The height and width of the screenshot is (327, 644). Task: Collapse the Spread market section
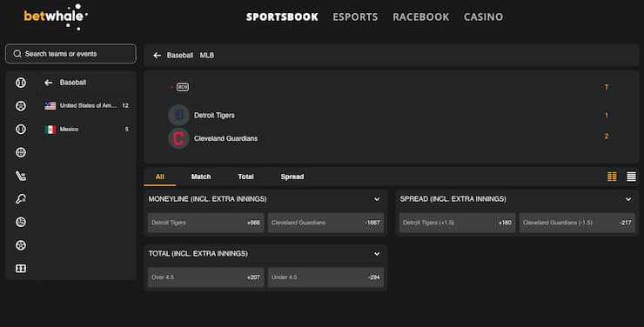tap(628, 199)
